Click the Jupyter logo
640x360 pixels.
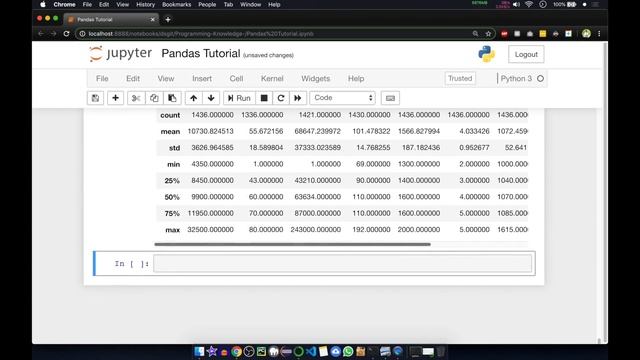[x=120, y=53]
